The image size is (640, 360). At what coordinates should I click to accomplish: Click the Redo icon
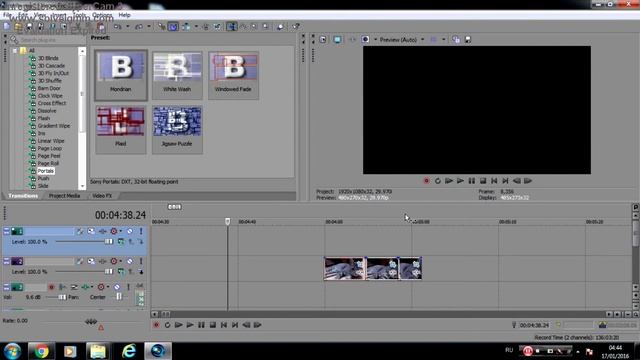coord(139,27)
